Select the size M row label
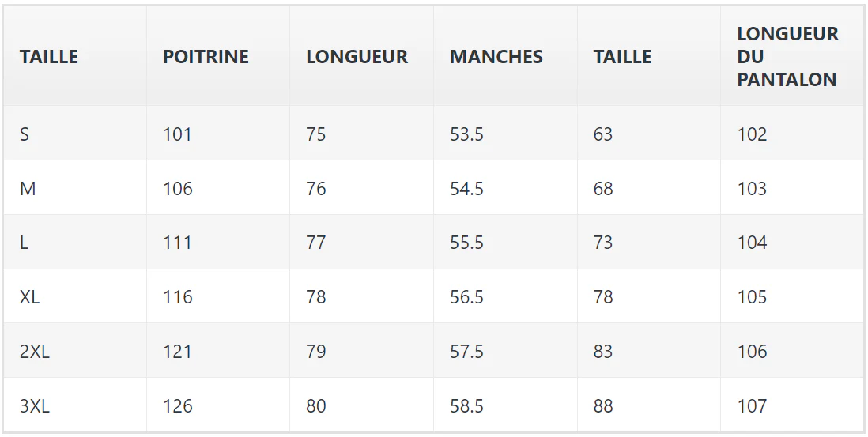This screenshot has width=868, height=437. 28,189
